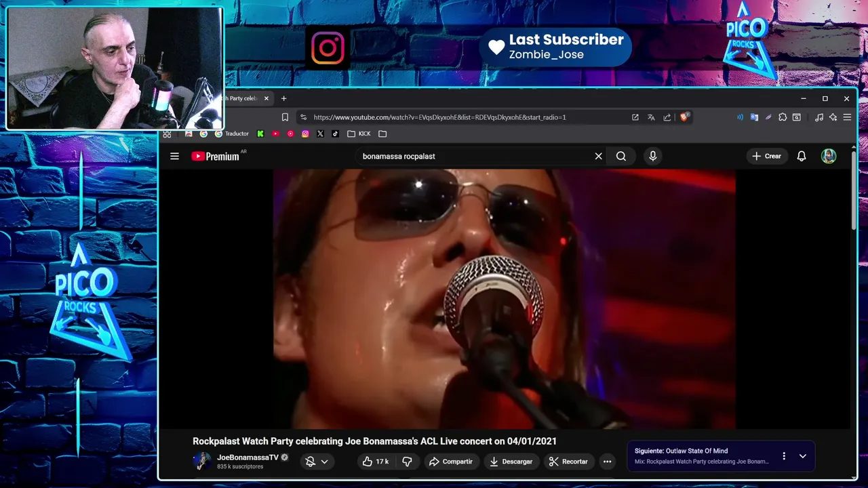The image size is (868, 488).
Task: Open YouTube notifications bell
Action: click(x=802, y=156)
